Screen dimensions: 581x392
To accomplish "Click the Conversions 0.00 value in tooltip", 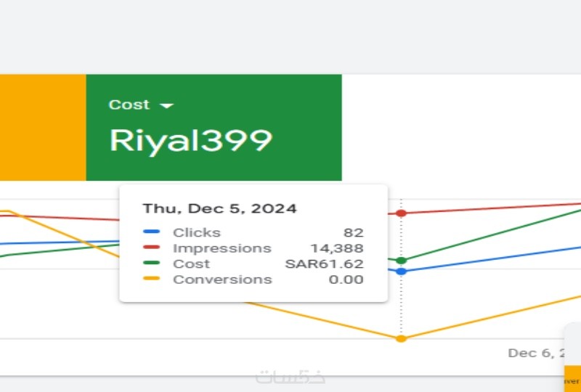I will 346,279.
